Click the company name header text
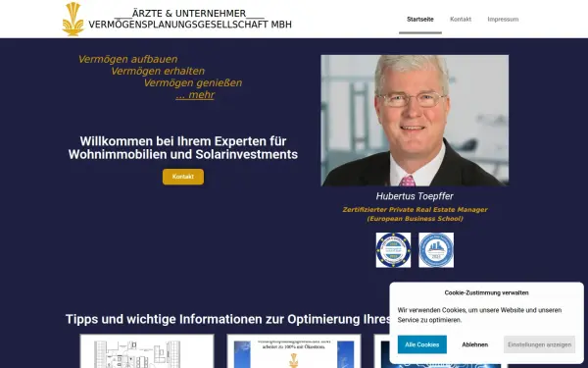This screenshot has width=588, height=368. (x=190, y=20)
